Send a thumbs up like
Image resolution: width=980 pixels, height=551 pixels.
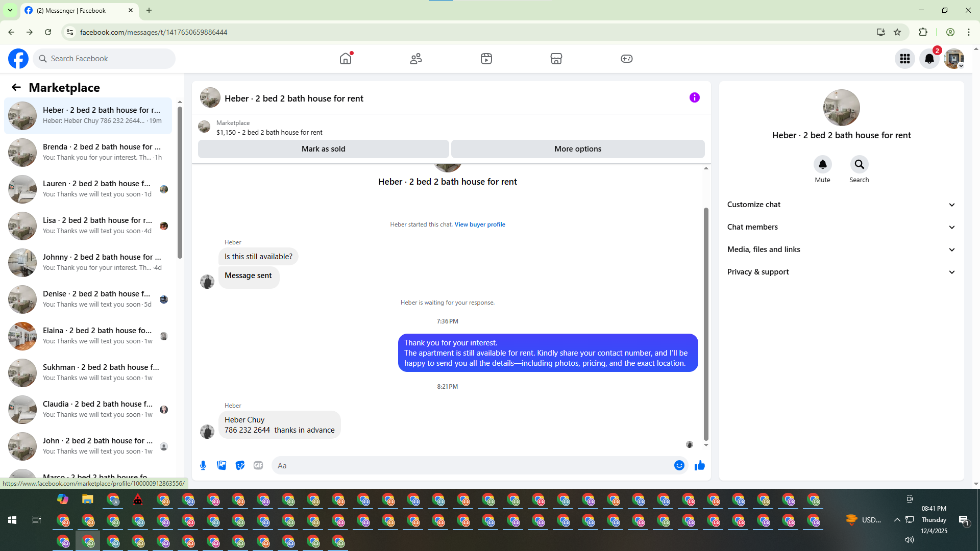[x=699, y=465]
